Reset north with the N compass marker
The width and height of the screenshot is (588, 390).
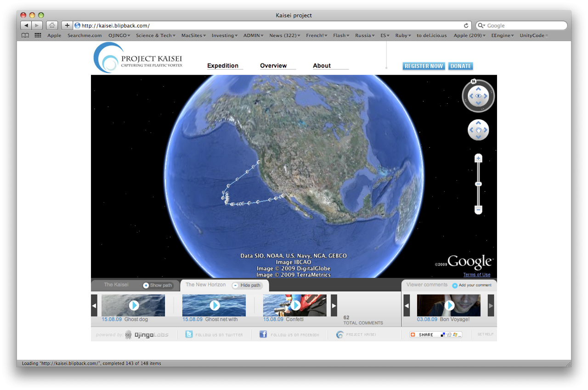(473, 82)
